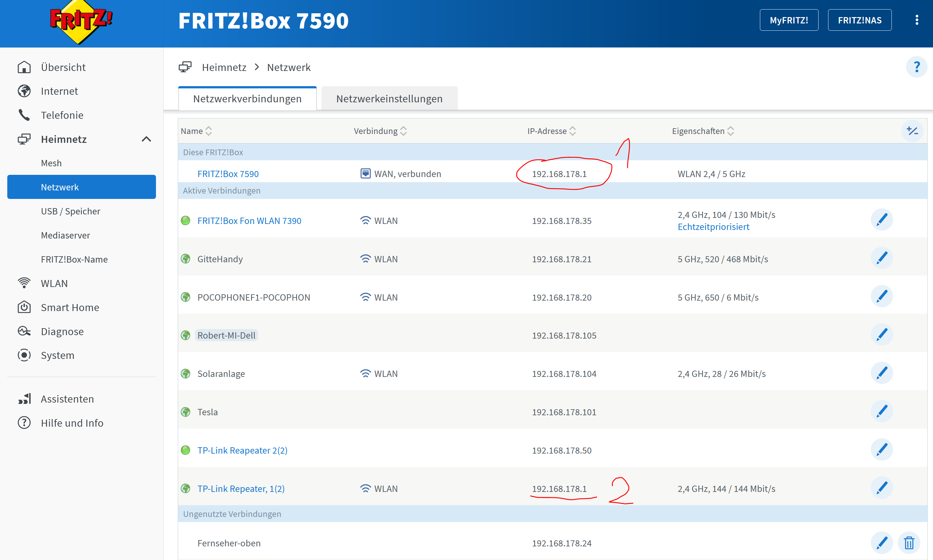
Task: Open the WLAN sidebar menu
Action: (54, 283)
